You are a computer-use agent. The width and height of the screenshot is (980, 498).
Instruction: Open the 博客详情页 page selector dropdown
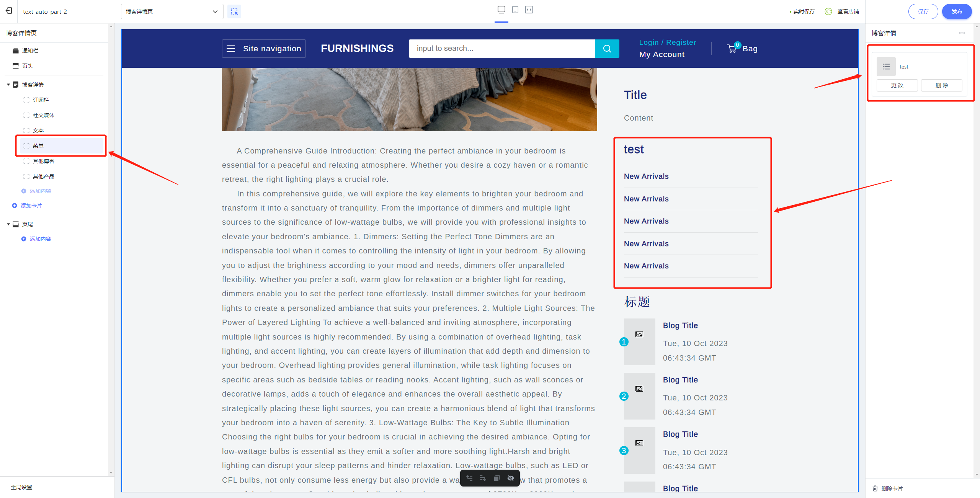(172, 11)
